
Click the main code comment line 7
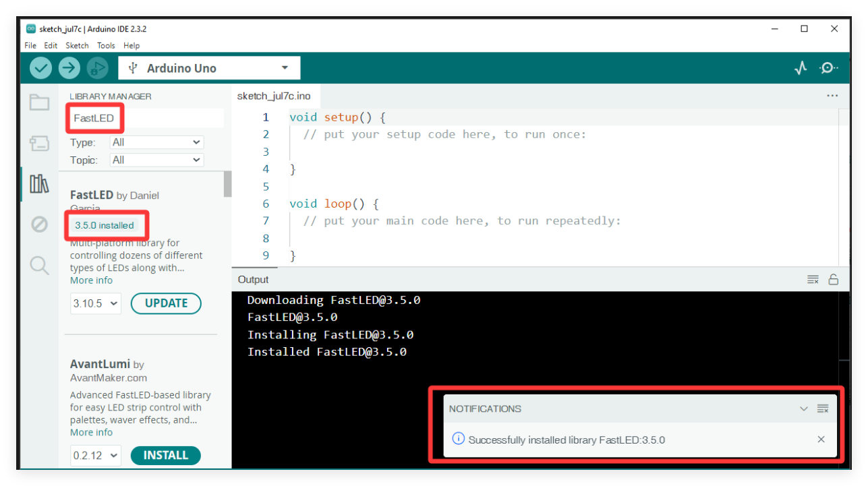[x=462, y=220]
